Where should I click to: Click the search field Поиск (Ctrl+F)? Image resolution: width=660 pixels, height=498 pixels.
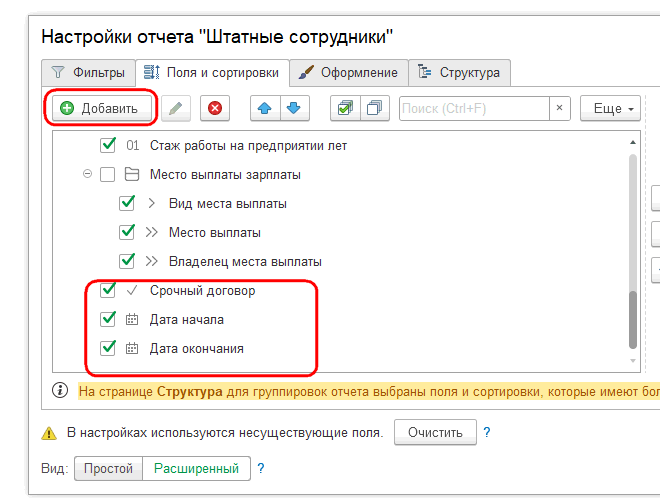point(474,109)
